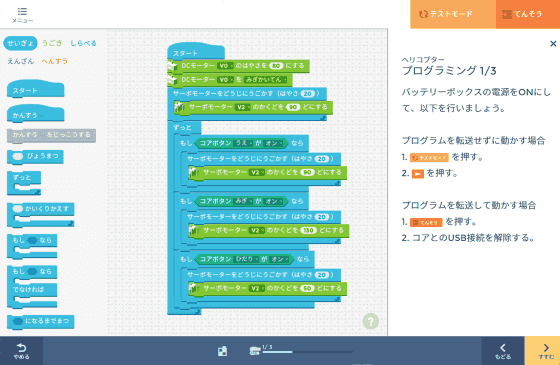Expand the うえ core button dropdown
Image resolution: width=560 pixels, height=365 pixels.
coord(243,143)
